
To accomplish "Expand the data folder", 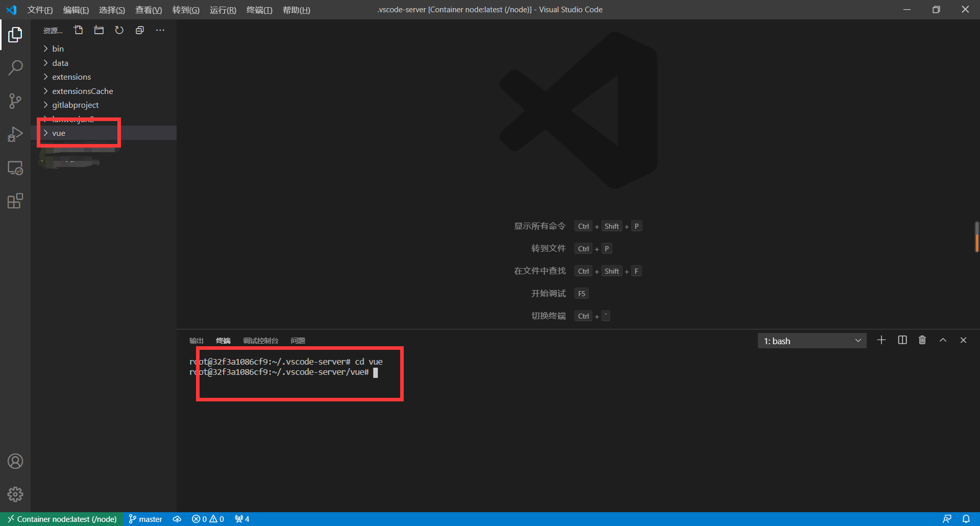I will coord(104,63).
